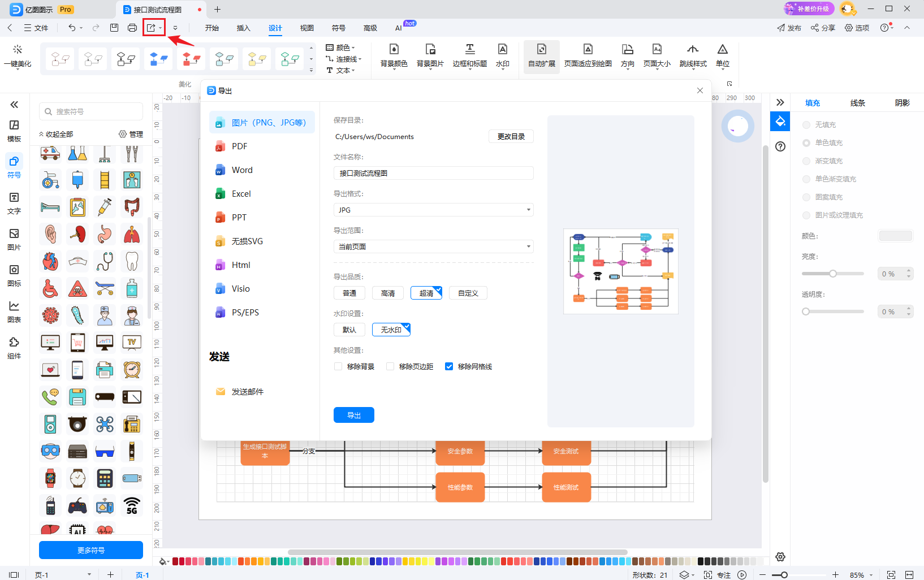
Task: Open the page size (页面大小) tool
Action: click(x=657, y=55)
